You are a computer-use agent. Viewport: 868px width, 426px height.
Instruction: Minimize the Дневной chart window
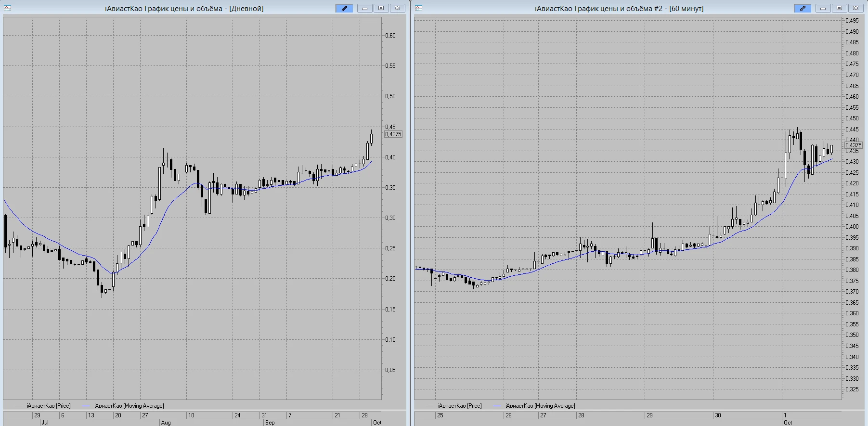pos(365,8)
